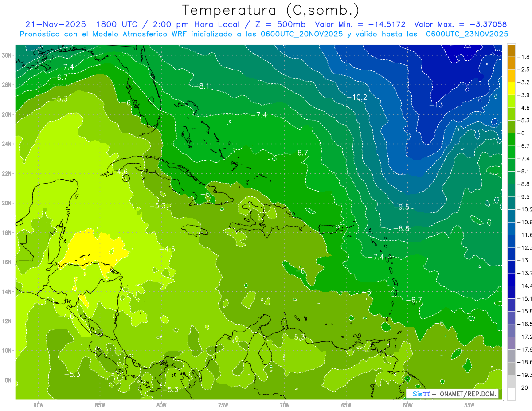Click the "70W" longitude axis label
Screen dimensions: 532x411
pos(285,405)
